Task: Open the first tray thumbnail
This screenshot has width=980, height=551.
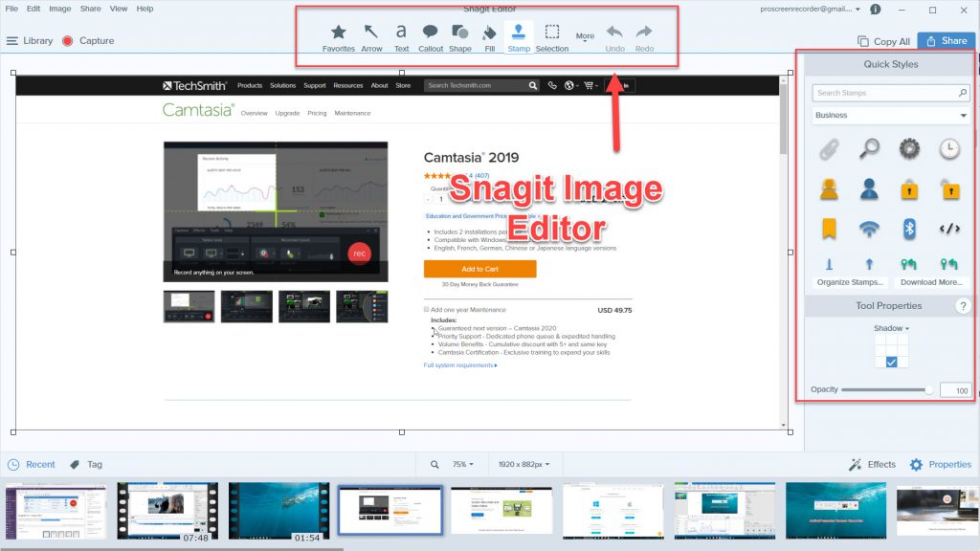Action: [x=56, y=511]
